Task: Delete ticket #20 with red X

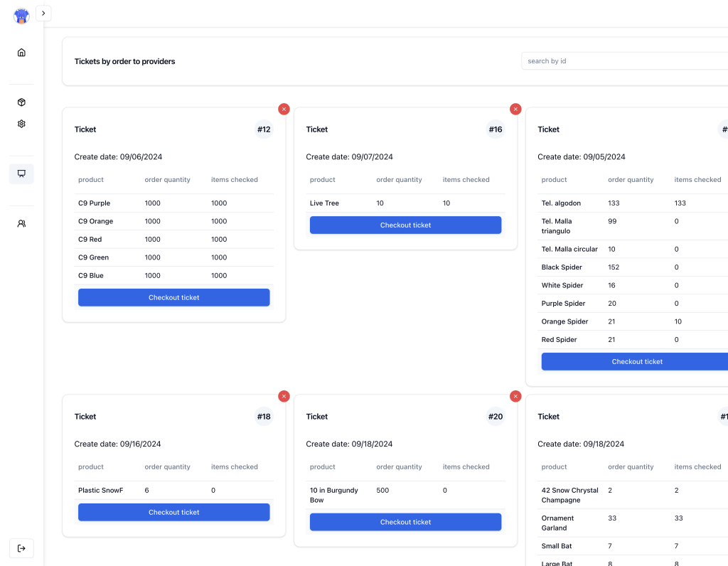Action: [515, 396]
